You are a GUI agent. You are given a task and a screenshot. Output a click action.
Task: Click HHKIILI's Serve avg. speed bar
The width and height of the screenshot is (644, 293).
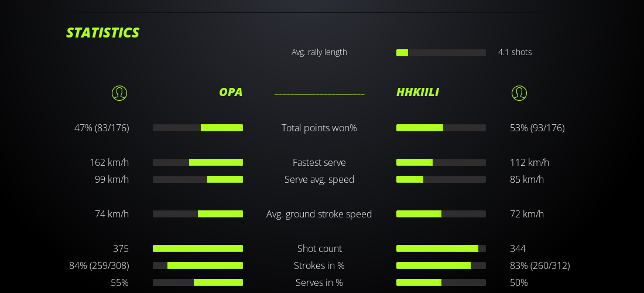(x=441, y=179)
